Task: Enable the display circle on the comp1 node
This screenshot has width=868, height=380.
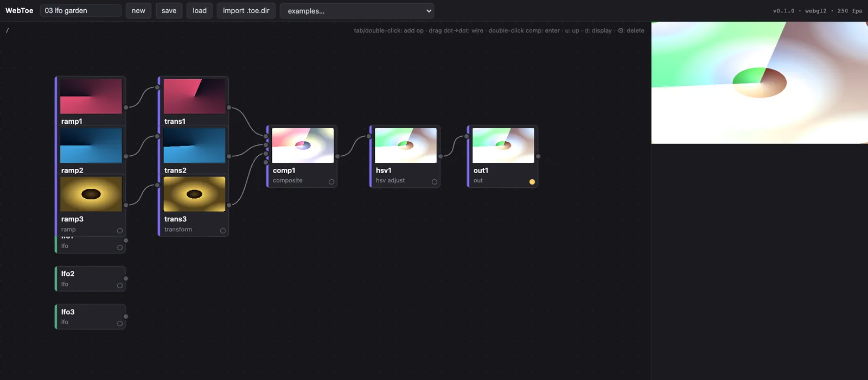Action: point(331,182)
